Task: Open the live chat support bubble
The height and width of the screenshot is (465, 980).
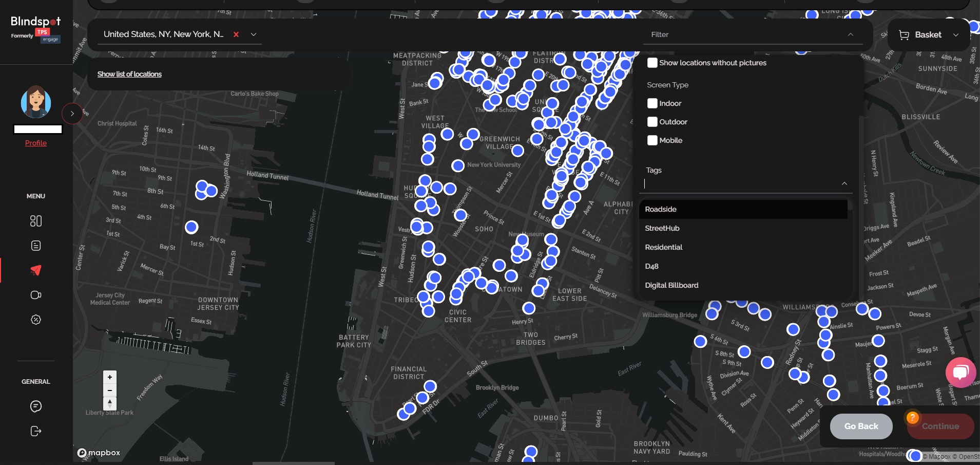Action: 960,372
